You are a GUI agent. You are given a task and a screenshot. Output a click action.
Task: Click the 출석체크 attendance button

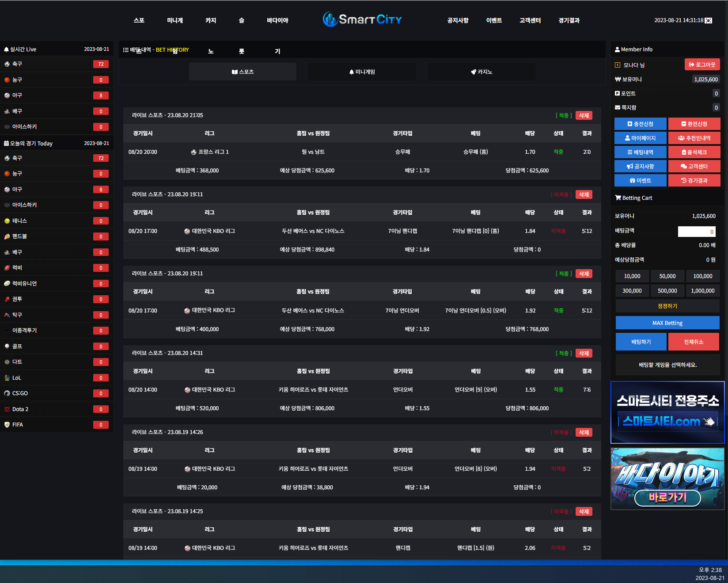coord(694,152)
